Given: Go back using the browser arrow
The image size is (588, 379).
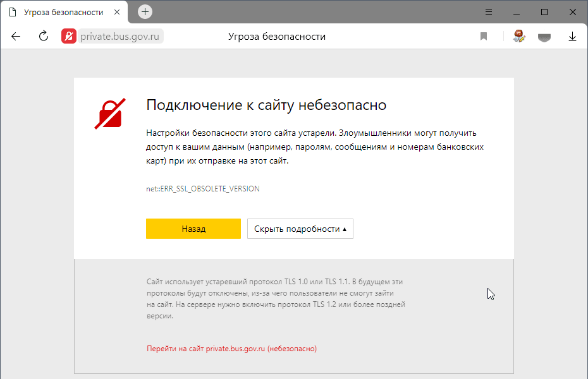Looking at the screenshot, I should coord(16,37).
